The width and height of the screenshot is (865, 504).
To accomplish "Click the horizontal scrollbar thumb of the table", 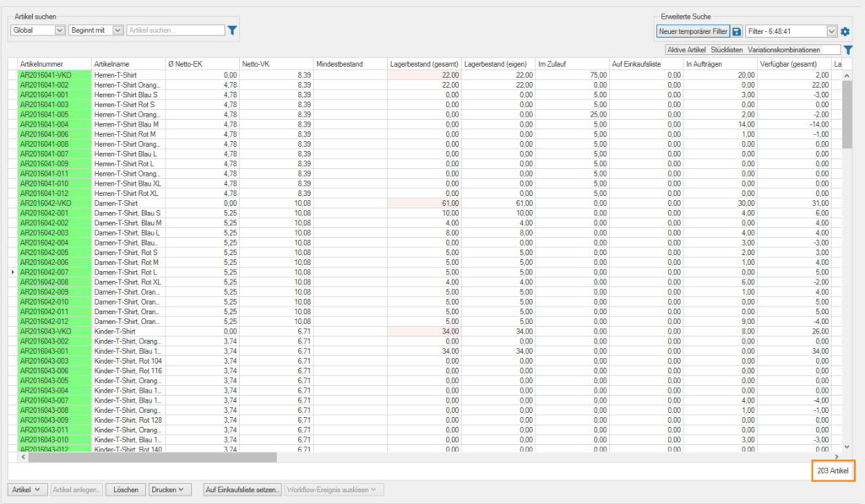I will point(152,458).
